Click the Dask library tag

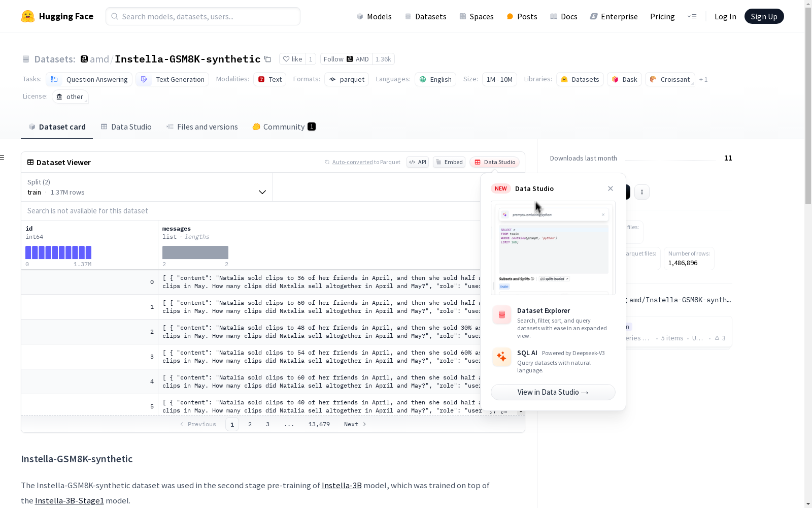click(x=625, y=79)
